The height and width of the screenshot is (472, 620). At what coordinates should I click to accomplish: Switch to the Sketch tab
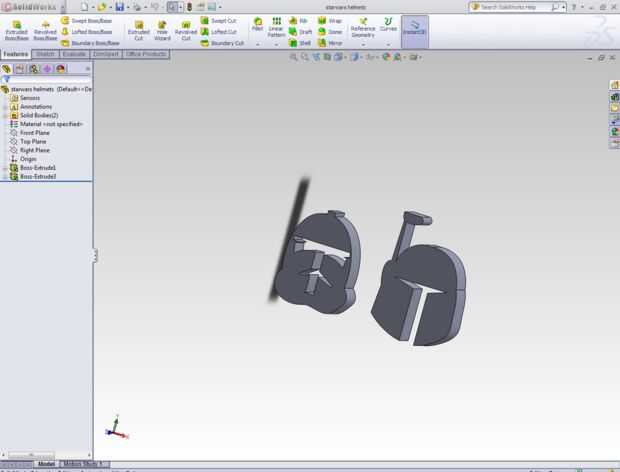(x=45, y=54)
